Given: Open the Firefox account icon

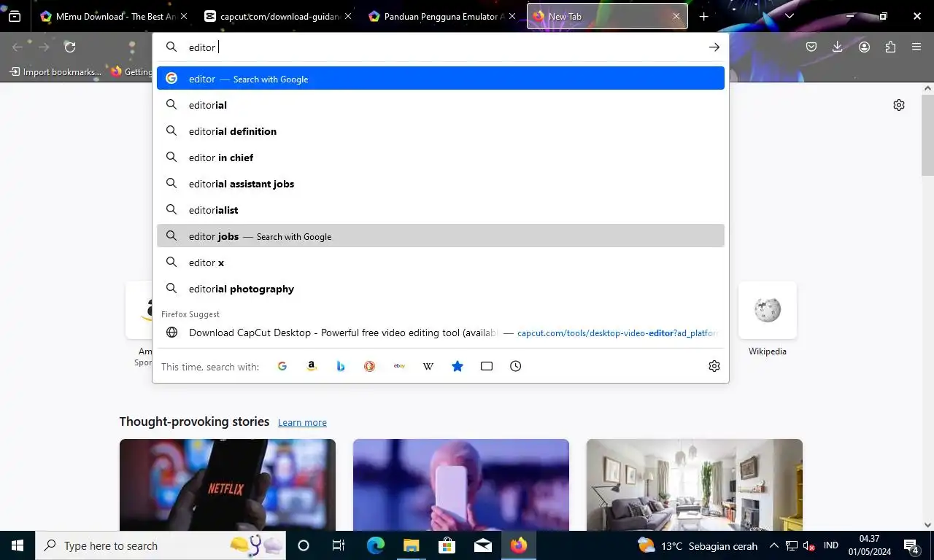Looking at the screenshot, I should (x=864, y=47).
